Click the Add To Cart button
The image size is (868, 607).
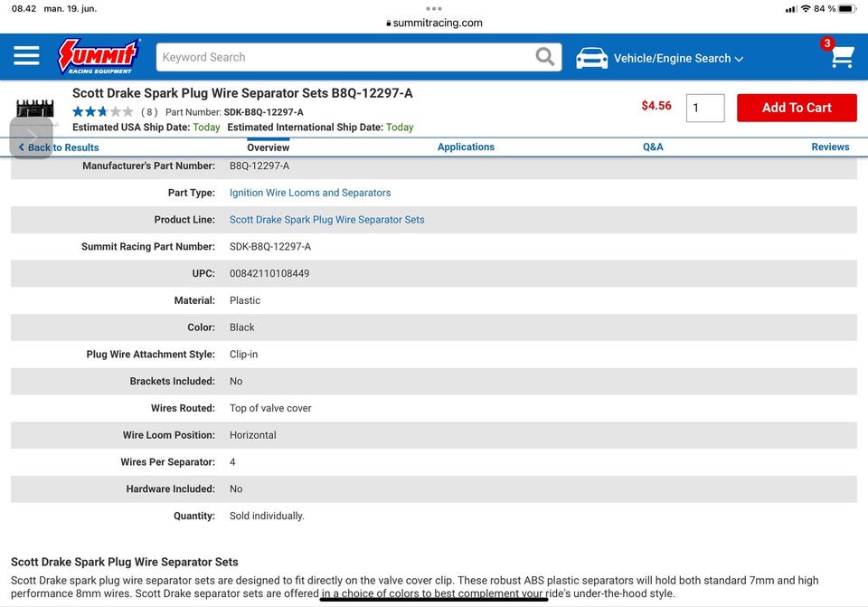point(796,108)
